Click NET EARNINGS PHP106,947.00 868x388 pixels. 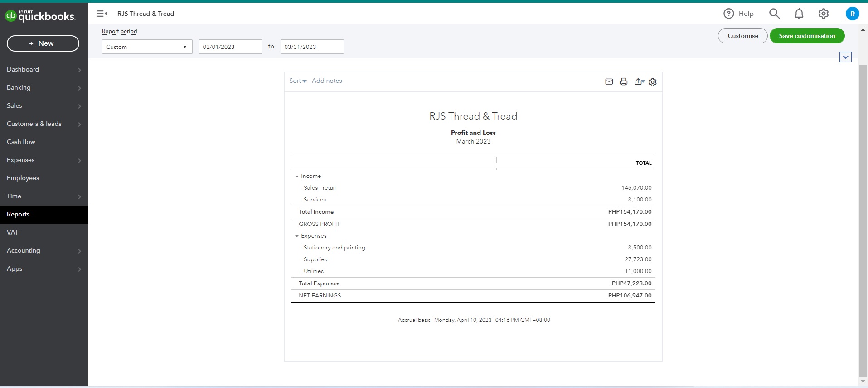630,296
